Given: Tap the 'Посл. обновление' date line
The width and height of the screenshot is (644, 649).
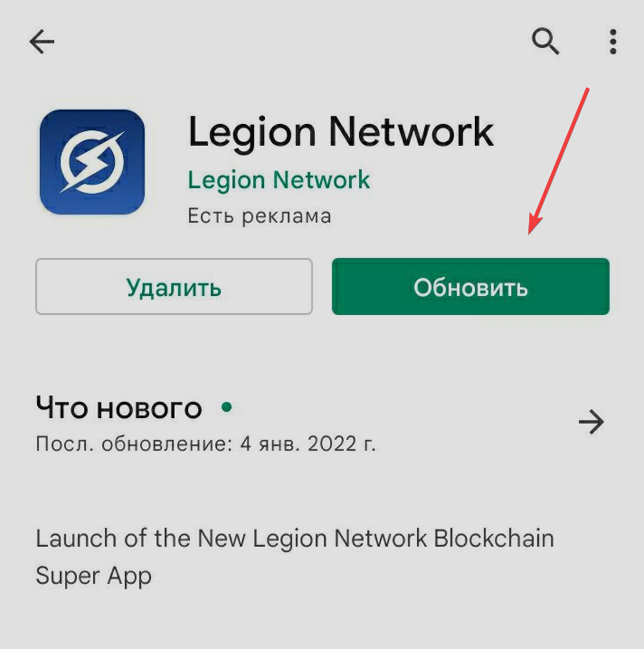Looking at the screenshot, I should pyautogui.click(x=205, y=444).
